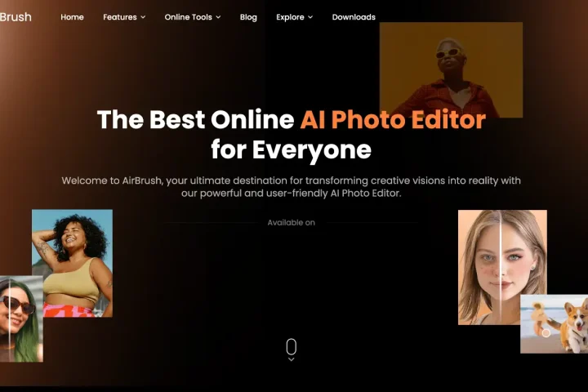The width and height of the screenshot is (588, 392).
Task: Click the before/after divider on face portrait
Action: coord(500,267)
